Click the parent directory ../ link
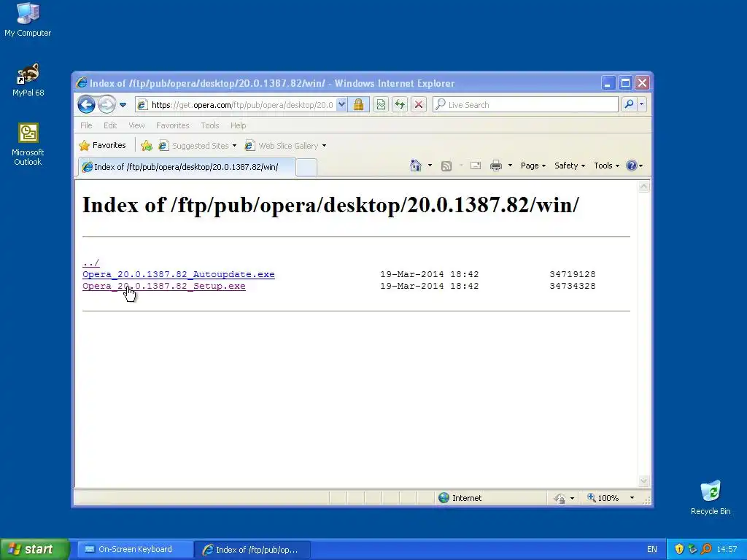The image size is (747, 560). tap(91, 262)
